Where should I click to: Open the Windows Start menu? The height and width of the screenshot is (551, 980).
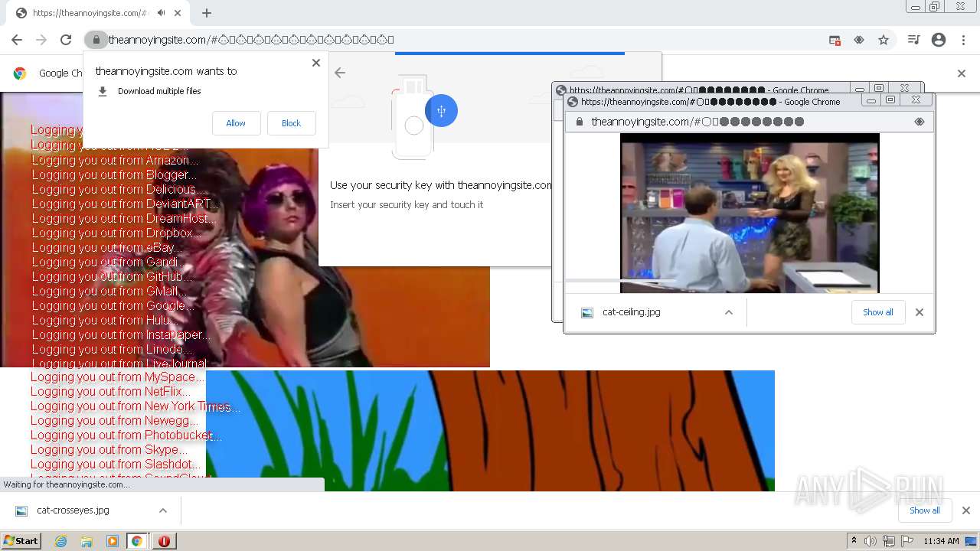[x=21, y=541]
